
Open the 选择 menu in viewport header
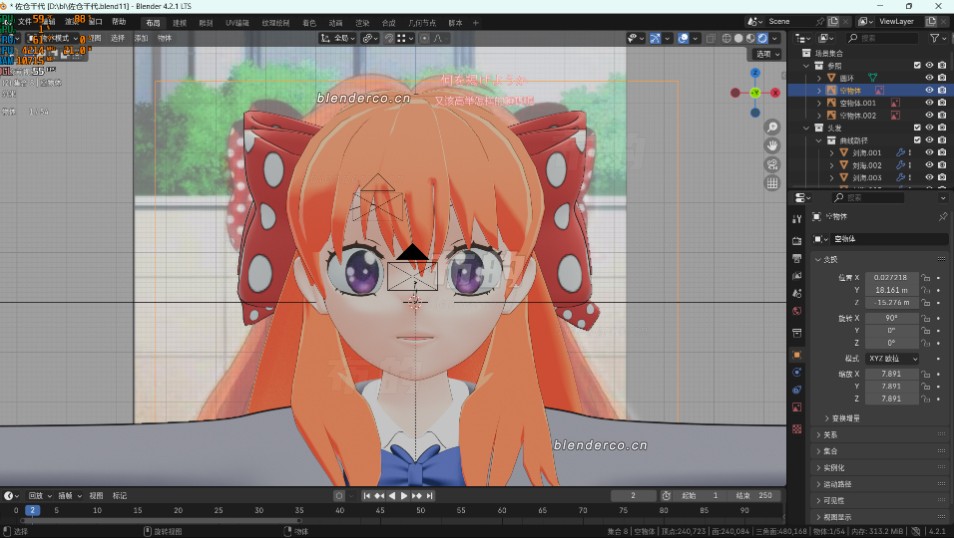pyautogui.click(x=117, y=38)
